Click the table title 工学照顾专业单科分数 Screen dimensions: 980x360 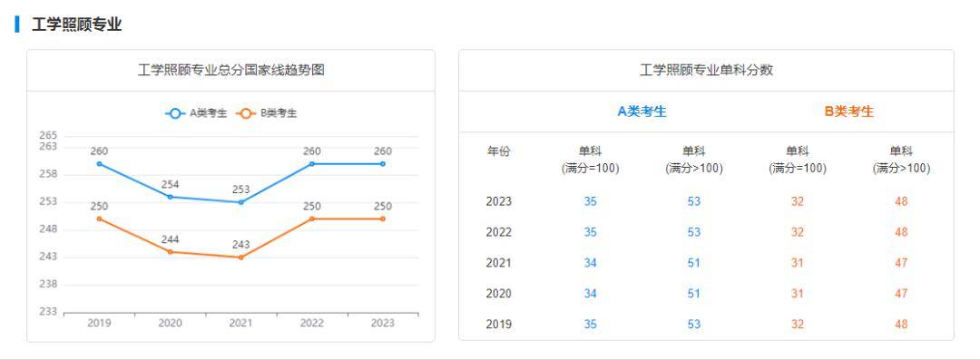click(706, 70)
